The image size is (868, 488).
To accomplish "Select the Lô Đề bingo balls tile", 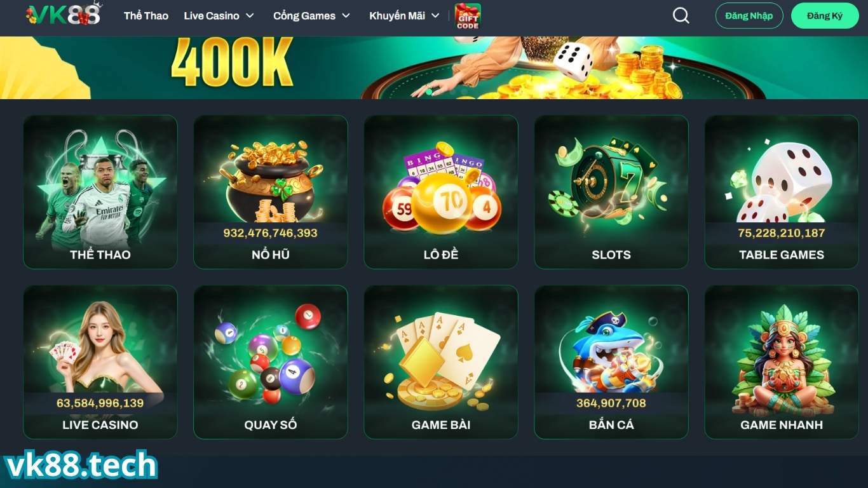I will 441,192.
